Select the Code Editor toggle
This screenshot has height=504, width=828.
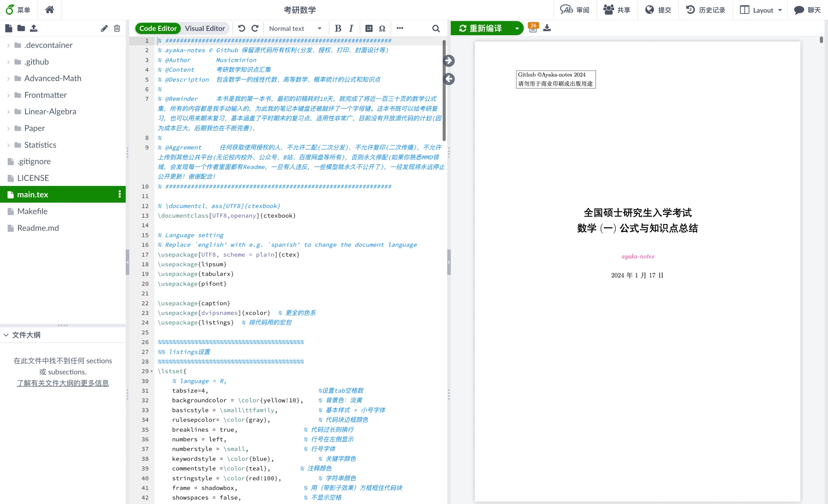158,28
